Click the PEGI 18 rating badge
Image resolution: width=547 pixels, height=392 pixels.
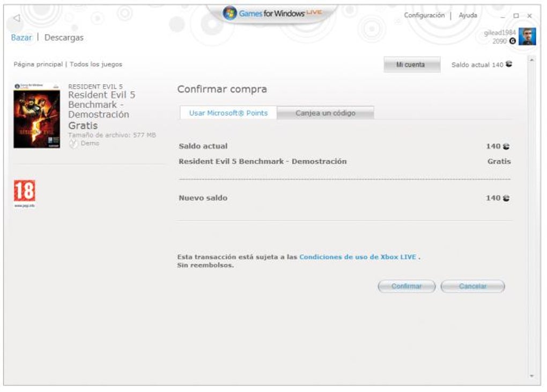click(x=25, y=194)
